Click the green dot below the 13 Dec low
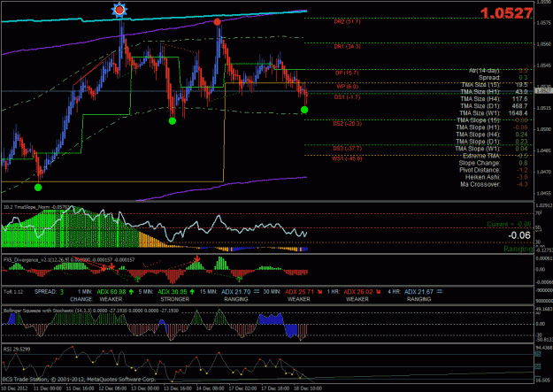Viewport: 553px width, 392px height. point(173,121)
